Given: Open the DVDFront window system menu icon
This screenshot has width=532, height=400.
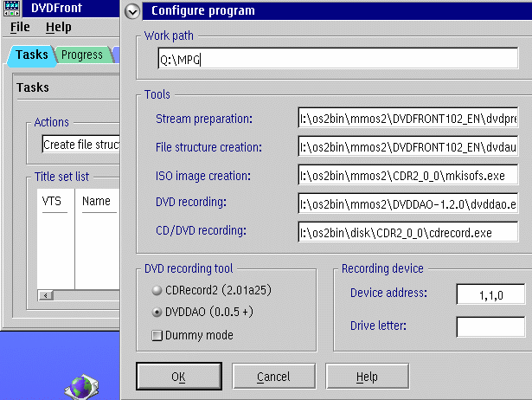Looking at the screenshot, I should pyautogui.click(x=11, y=8).
